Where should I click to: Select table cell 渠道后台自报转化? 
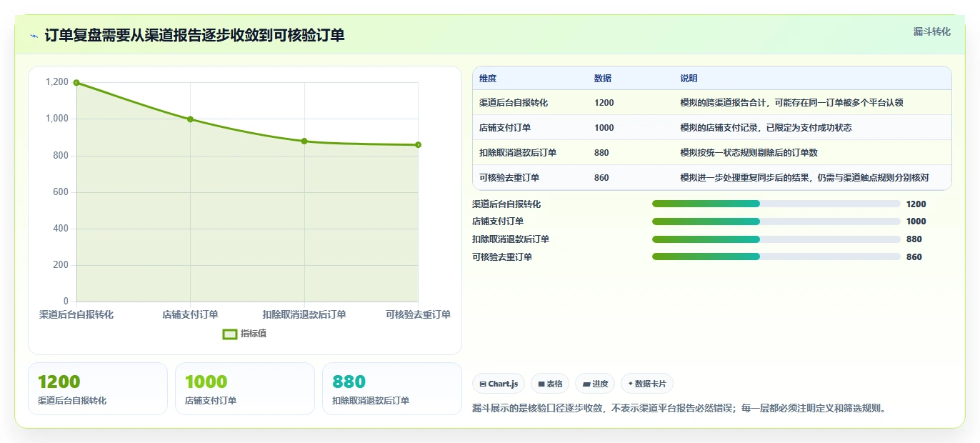514,103
